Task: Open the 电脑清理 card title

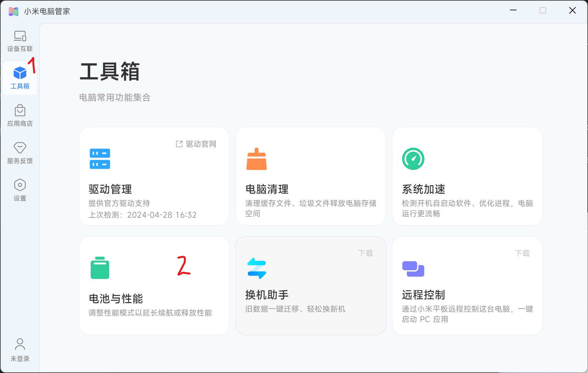Action: [x=267, y=189]
